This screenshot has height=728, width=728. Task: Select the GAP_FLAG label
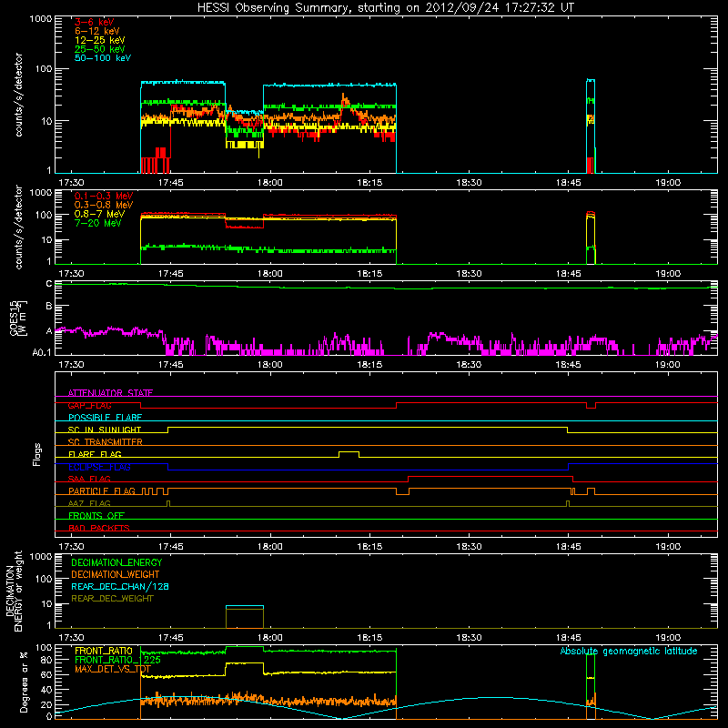pos(89,405)
